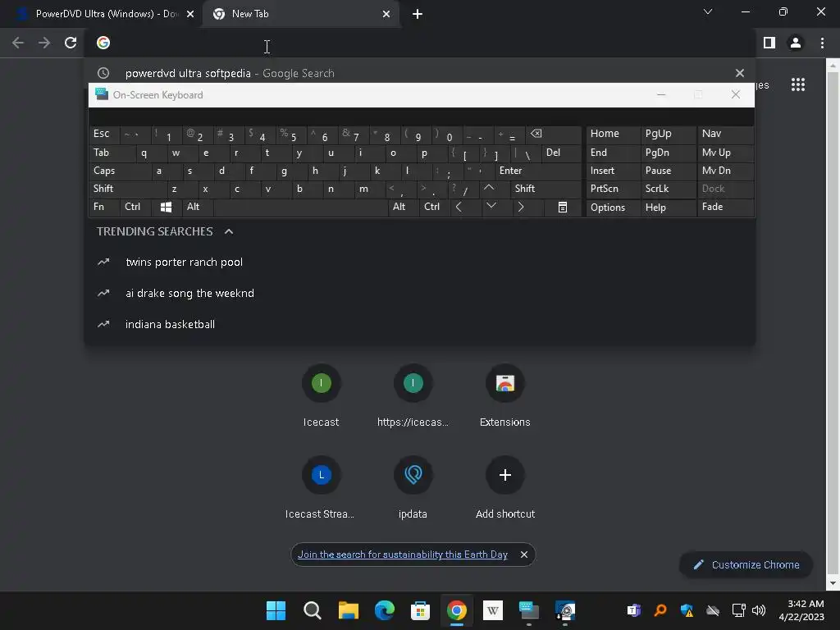Select the powerdvd ultra softpedia suggestion
Viewport: 840px width, 630px height.
(x=419, y=73)
